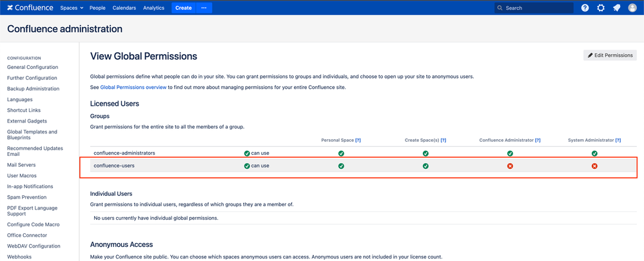Open Recommended Updates Email in sidebar
The width and height of the screenshot is (644, 261).
pos(35,151)
